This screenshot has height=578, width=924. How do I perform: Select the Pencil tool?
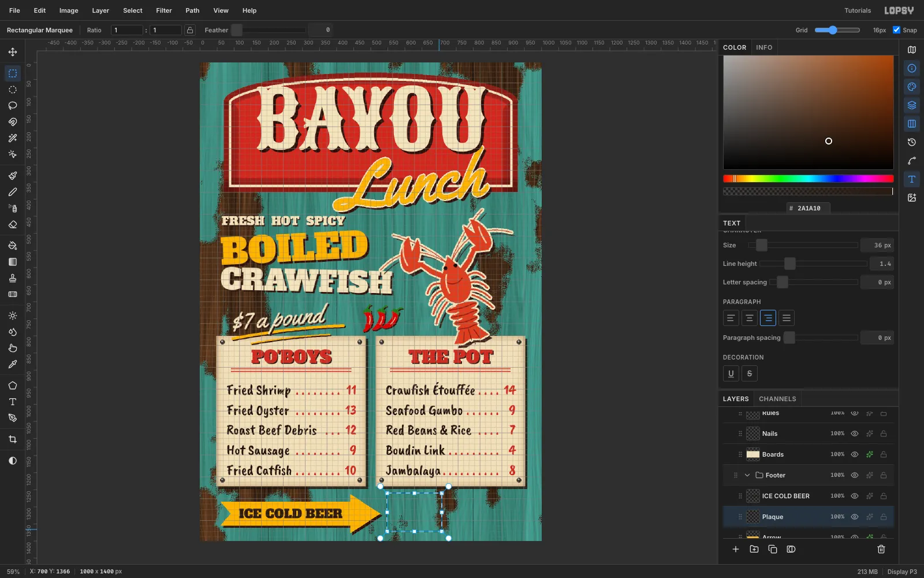point(13,192)
